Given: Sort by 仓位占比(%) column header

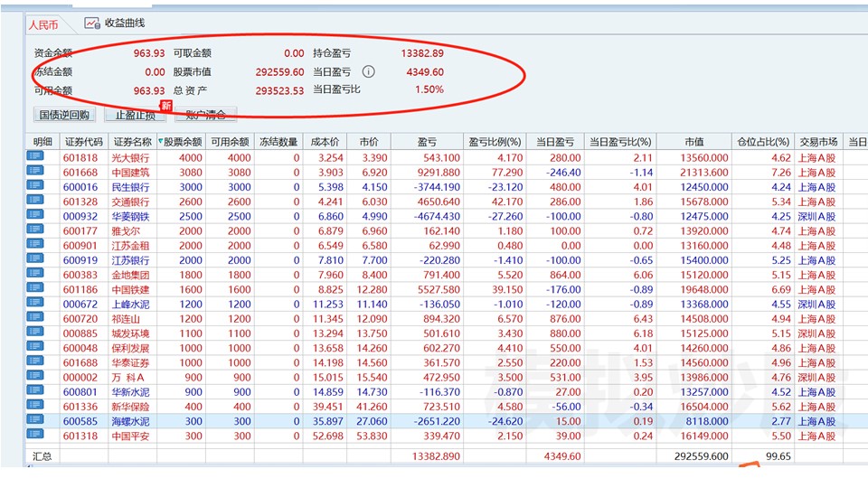Looking at the screenshot, I should [x=763, y=142].
